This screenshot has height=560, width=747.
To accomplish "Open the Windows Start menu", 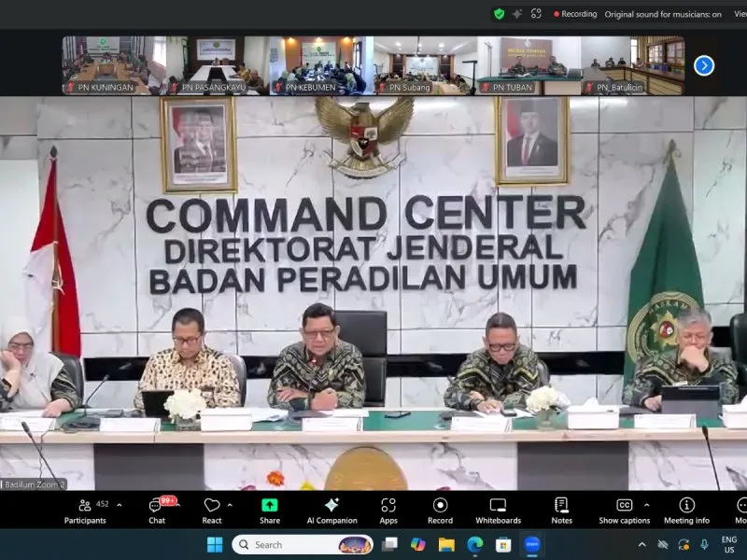I will [x=215, y=544].
